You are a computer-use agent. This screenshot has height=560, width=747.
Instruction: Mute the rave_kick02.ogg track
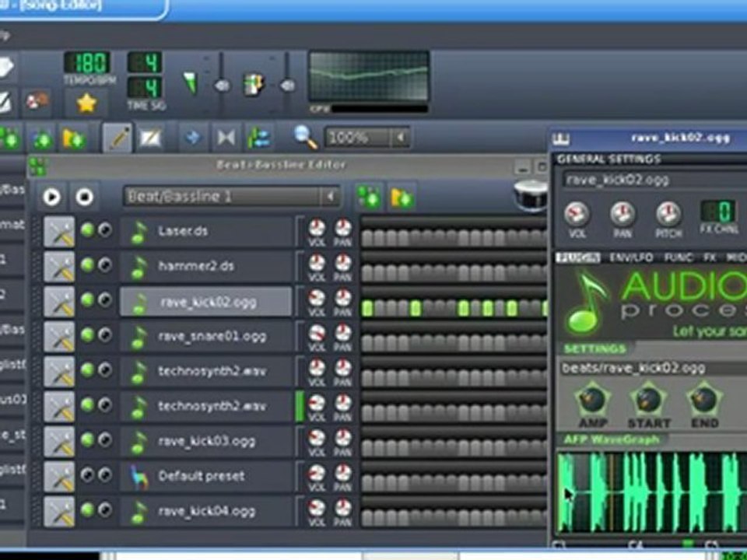tap(87, 300)
